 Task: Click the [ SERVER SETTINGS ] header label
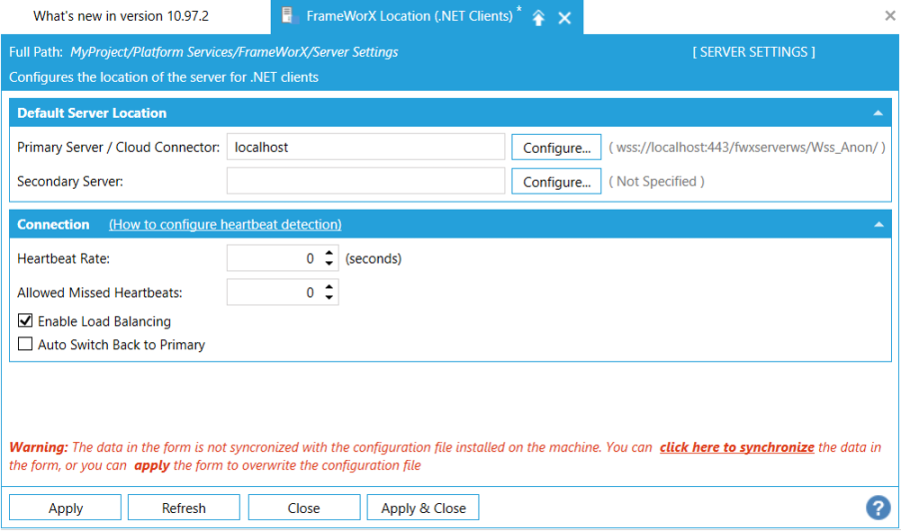tap(753, 52)
